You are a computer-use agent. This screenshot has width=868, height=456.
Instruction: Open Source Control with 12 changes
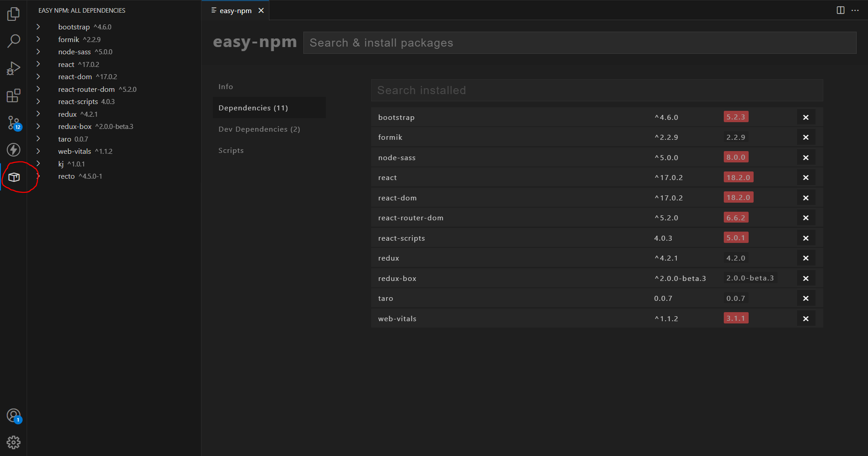click(14, 123)
